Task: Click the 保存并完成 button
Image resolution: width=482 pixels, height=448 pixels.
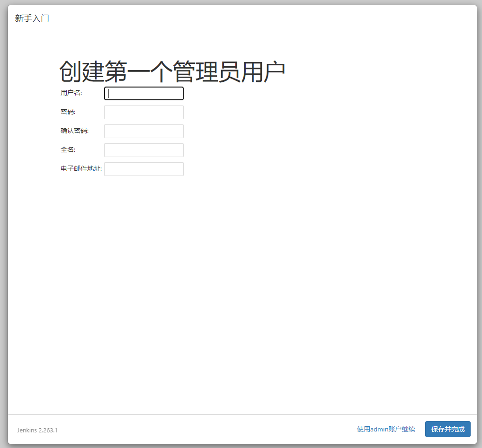Action: [x=447, y=429]
